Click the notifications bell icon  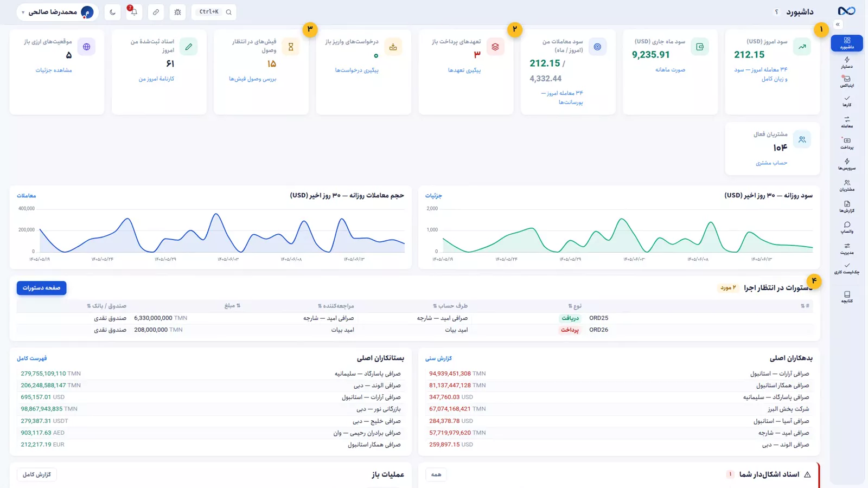(134, 12)
